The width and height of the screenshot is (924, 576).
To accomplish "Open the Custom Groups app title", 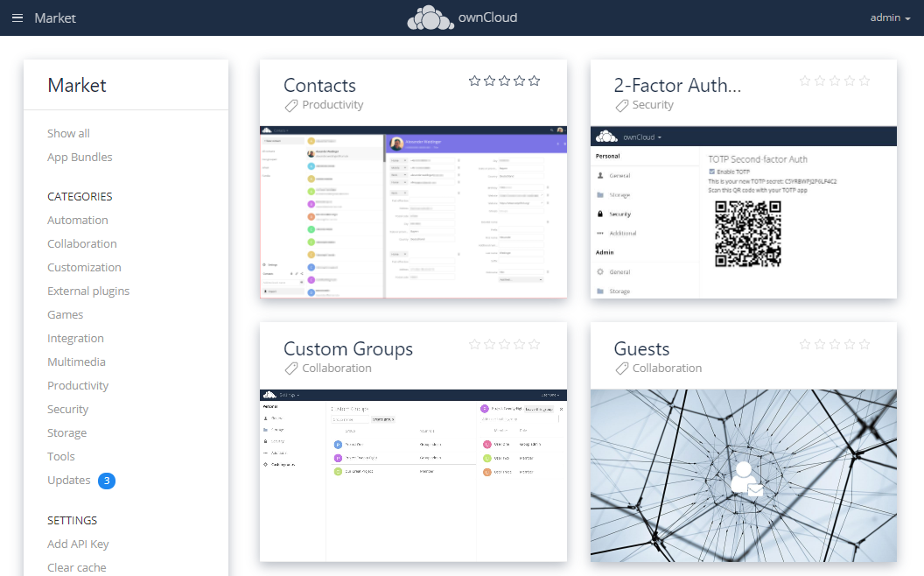I will point(348,348).
